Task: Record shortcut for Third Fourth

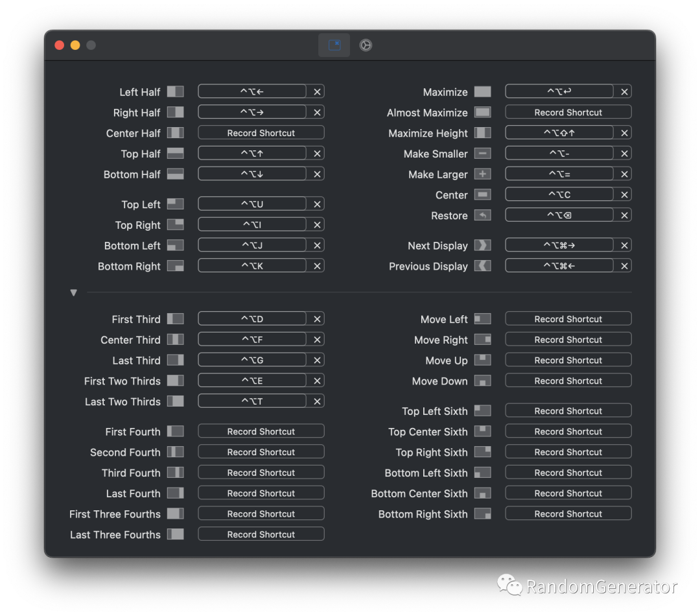Action: click(261, 472)
